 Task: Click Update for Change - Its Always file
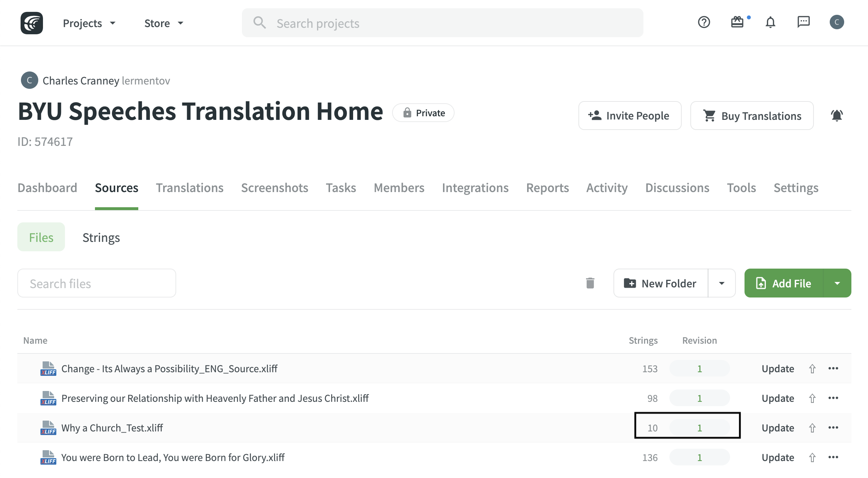coord(778,369)
